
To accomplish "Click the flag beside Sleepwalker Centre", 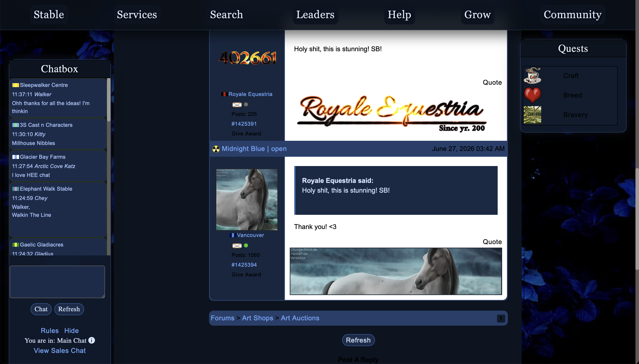I will 16,85.
